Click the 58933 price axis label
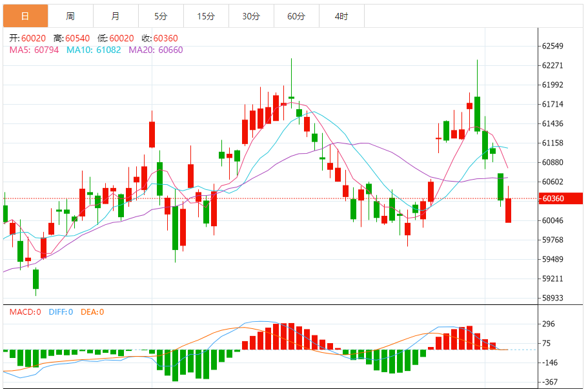 (553, 298)
